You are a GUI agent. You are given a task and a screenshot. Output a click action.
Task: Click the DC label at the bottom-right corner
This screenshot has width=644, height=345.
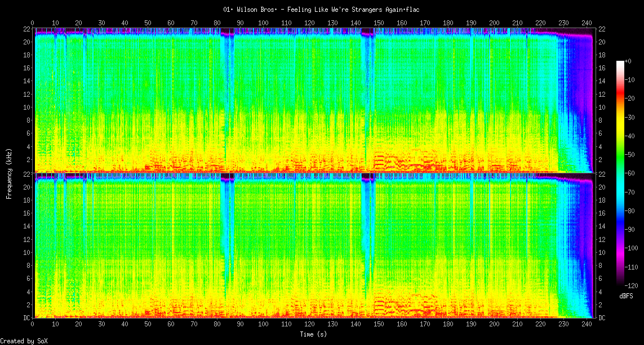pos(601,318)
